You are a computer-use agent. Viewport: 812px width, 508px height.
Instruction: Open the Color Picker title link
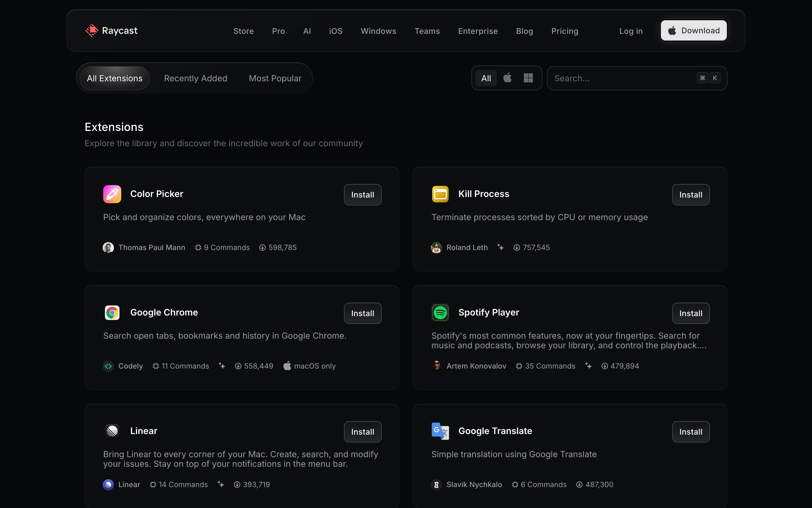point(157,194)
